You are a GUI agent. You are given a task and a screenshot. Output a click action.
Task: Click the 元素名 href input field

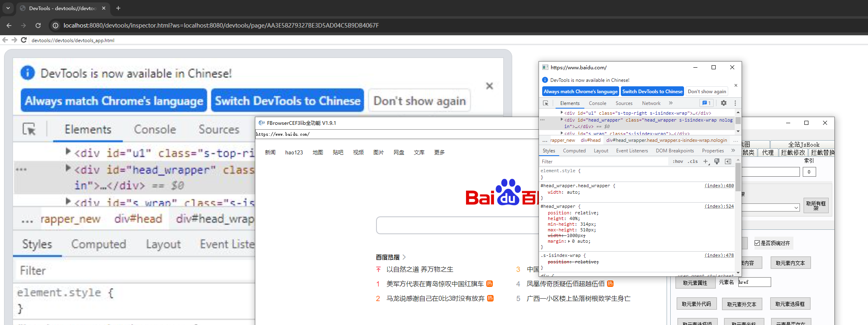[x=754, y=282]
